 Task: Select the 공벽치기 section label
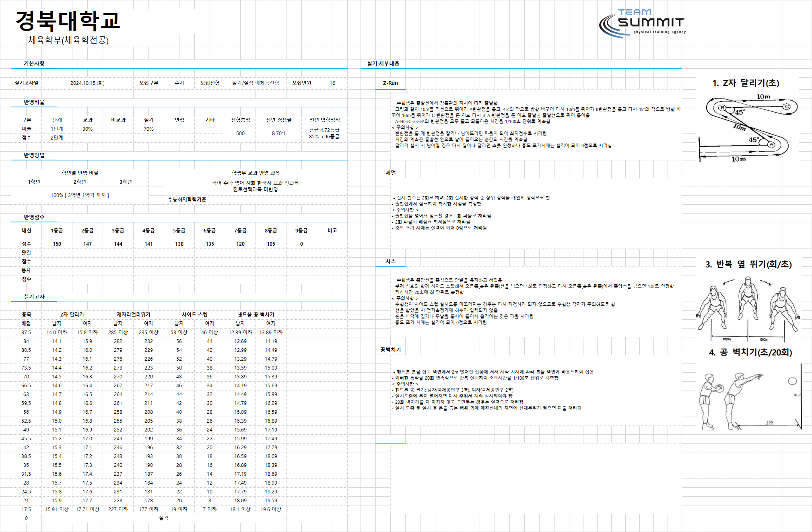pyautogui.click(x=391, y=350)
